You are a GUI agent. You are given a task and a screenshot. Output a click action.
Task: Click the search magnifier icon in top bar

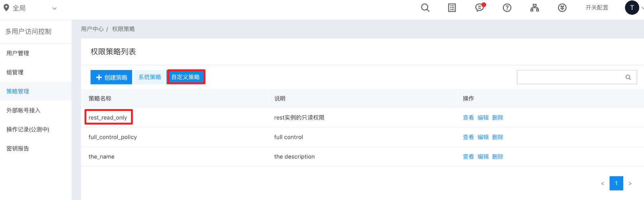(425, 8)
